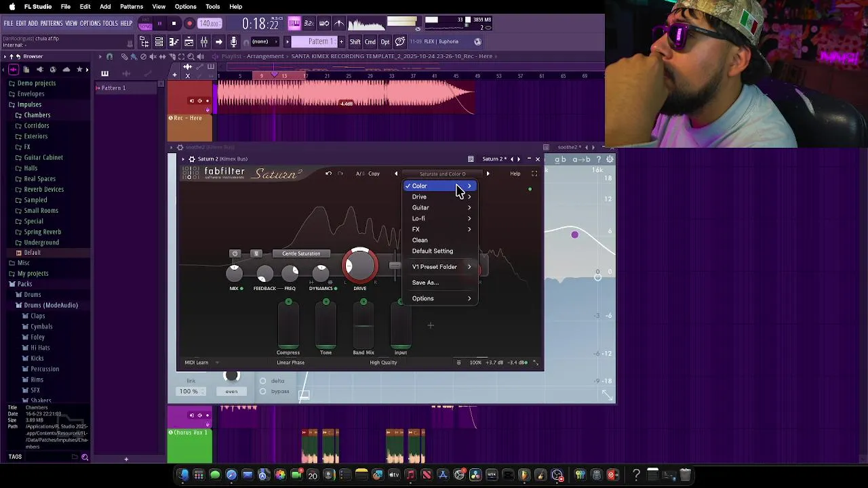Toggle Saturn full screen icon

(534, 174)
